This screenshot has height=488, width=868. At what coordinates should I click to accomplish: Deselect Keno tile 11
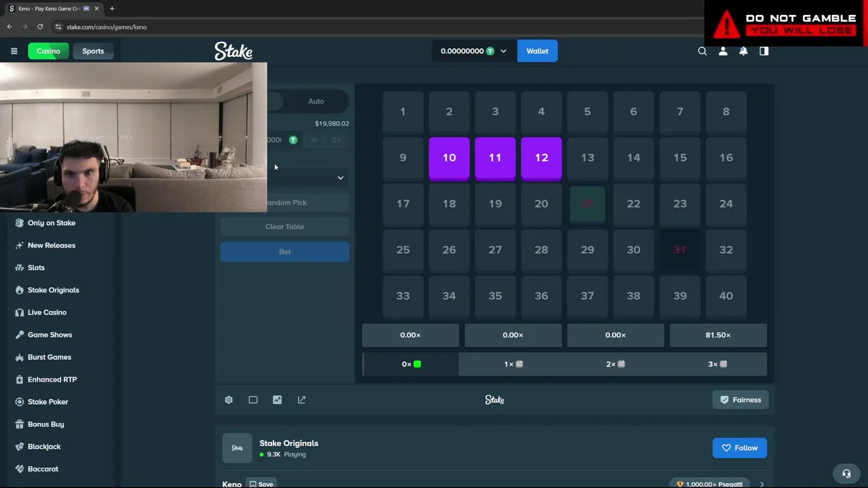tap(495, 158)
